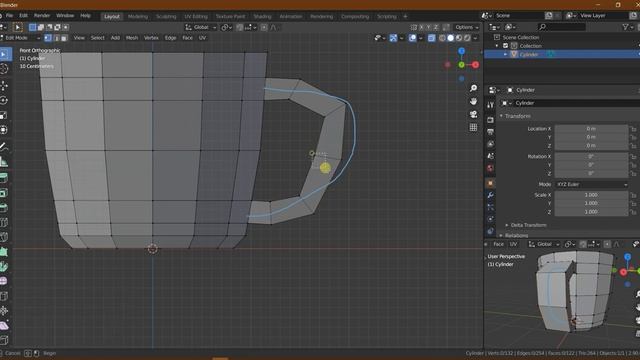This screenshot has height=360, width=640.
Task: Select the Measure tool in left toolbar
Action: click(x=4, y=162)
